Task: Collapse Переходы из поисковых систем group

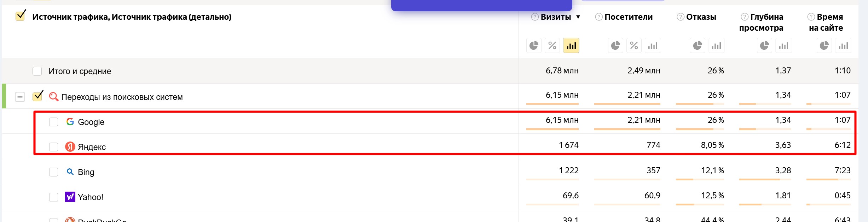Action: click(x=20, y=97)
